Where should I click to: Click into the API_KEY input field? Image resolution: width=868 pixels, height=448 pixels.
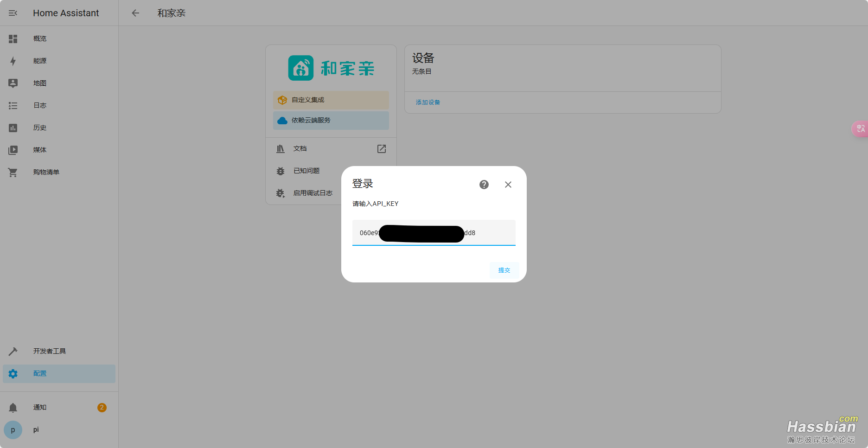pos(434,233)
